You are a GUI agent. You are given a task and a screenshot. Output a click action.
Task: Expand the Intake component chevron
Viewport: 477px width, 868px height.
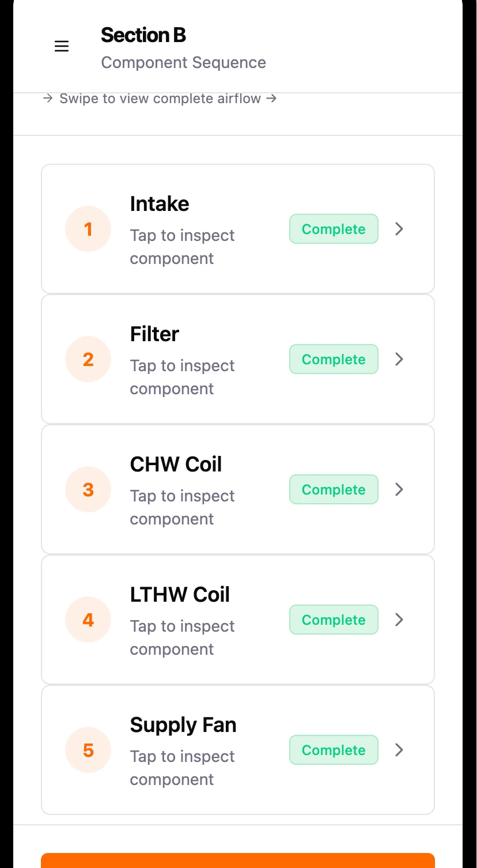tap(399, 229)
